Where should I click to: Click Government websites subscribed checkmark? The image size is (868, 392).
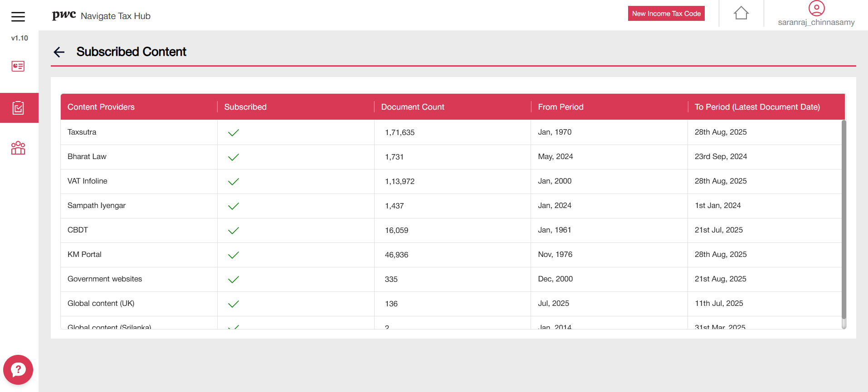234,280
